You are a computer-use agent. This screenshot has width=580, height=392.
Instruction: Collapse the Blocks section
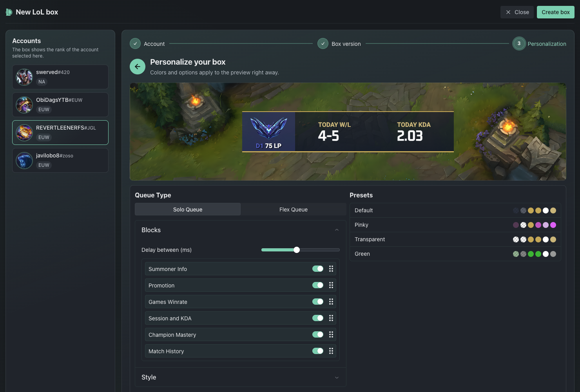pyautogui.click(x=241, y=230)
